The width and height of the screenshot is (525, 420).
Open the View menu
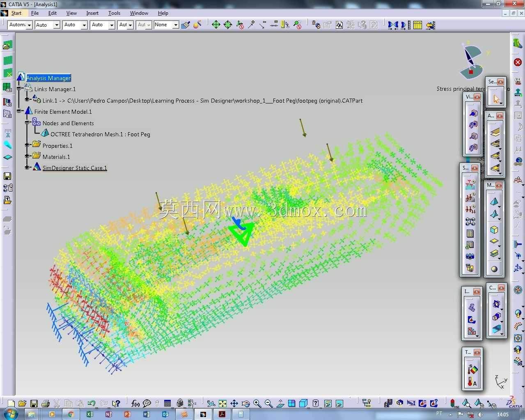(x=71, y=13)
